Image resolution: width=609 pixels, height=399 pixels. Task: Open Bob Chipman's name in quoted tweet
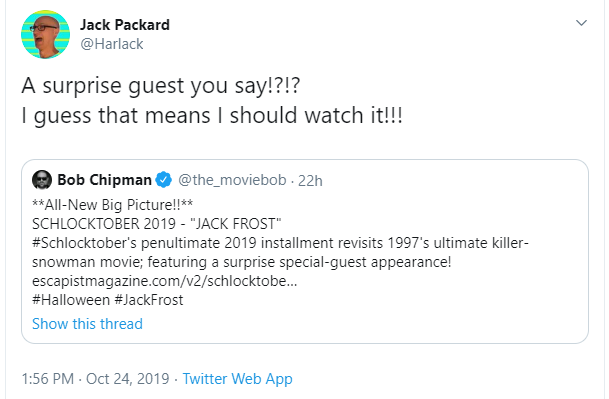coord(104,180)
